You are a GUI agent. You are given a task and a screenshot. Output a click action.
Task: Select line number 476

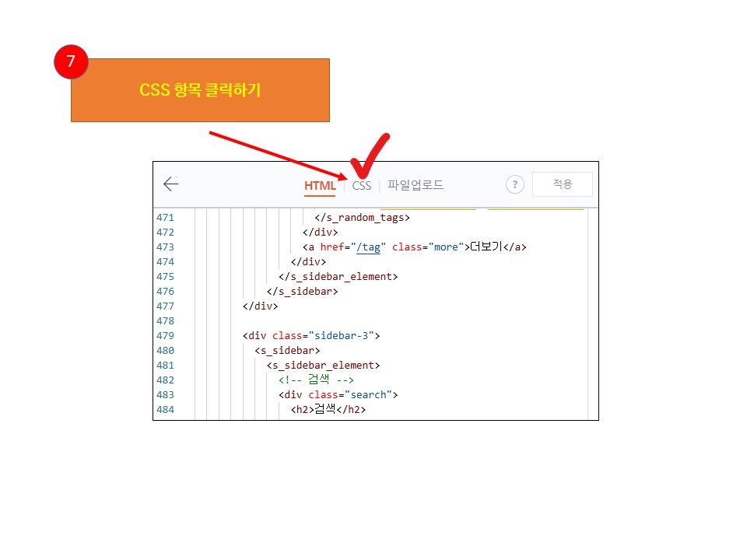click(x=165, y=292)
